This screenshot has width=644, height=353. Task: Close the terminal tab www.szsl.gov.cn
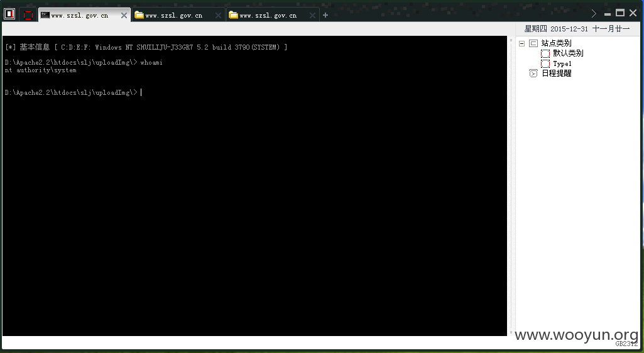tap(124, 16)
